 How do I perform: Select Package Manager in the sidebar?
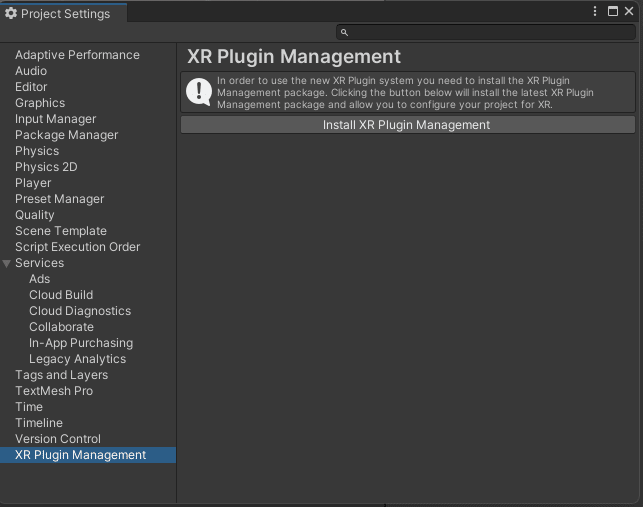67,135
